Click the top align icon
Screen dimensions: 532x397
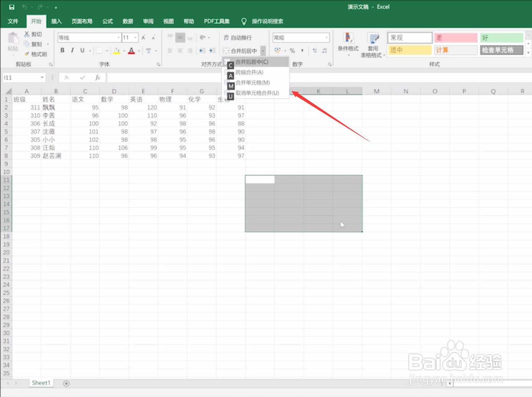170,37
